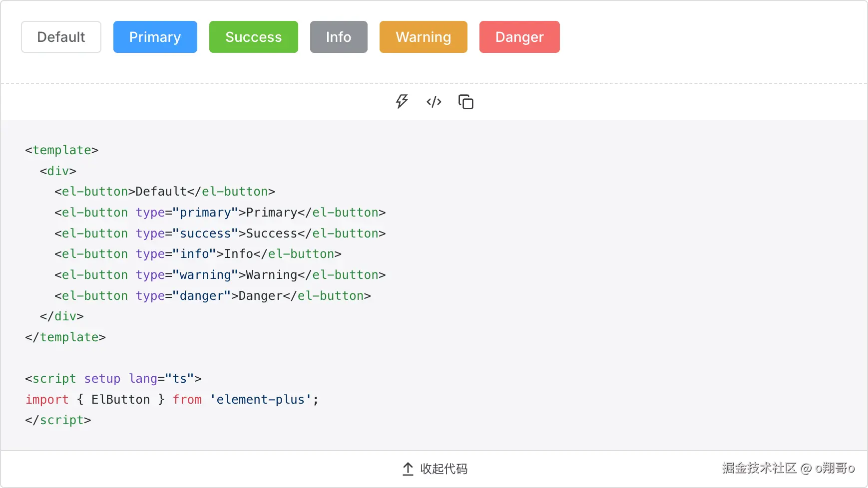This screenshot has width=868, height=488.
Task: Click the type="warning" code line
Action: click(220, 275)
